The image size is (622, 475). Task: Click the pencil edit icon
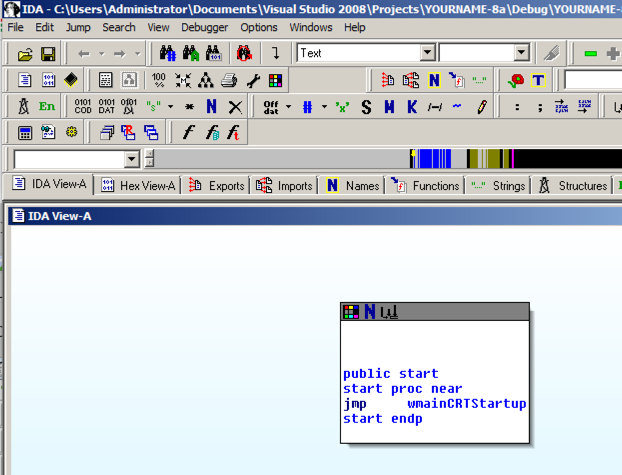[x=482, y=106]
